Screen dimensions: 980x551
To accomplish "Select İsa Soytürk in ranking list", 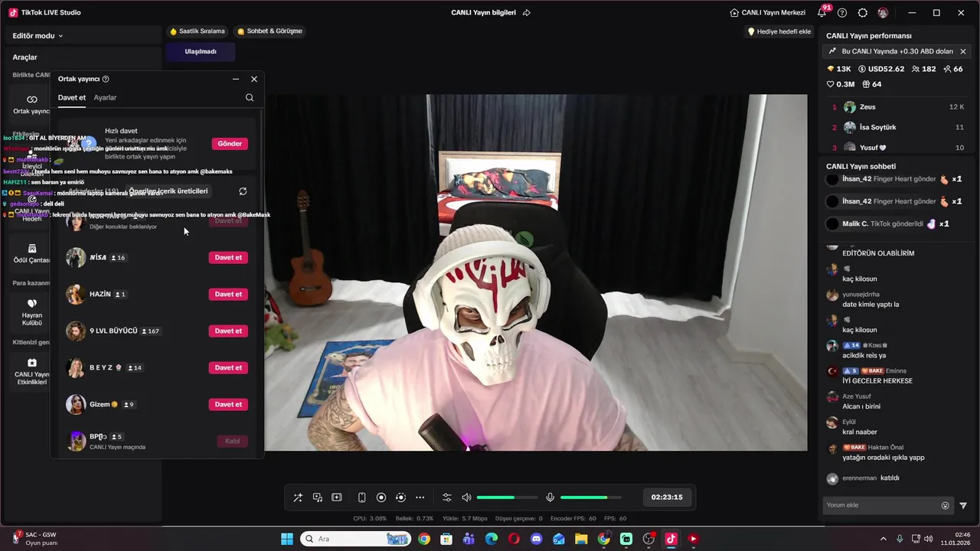I will 897,128.
